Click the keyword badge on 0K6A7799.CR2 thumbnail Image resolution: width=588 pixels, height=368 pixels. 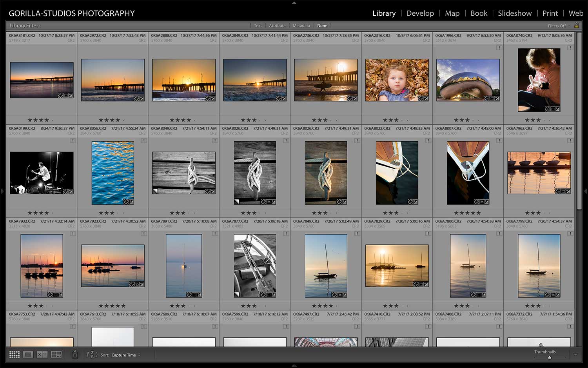547,295
